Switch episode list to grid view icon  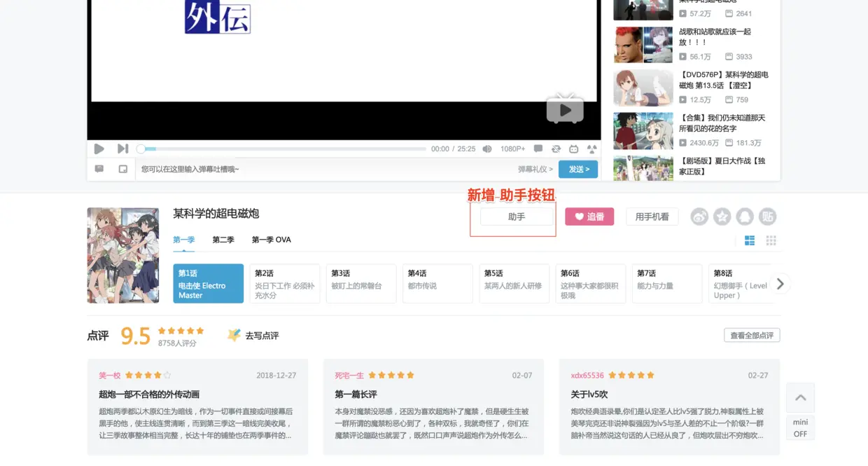(x=771, y=240)
